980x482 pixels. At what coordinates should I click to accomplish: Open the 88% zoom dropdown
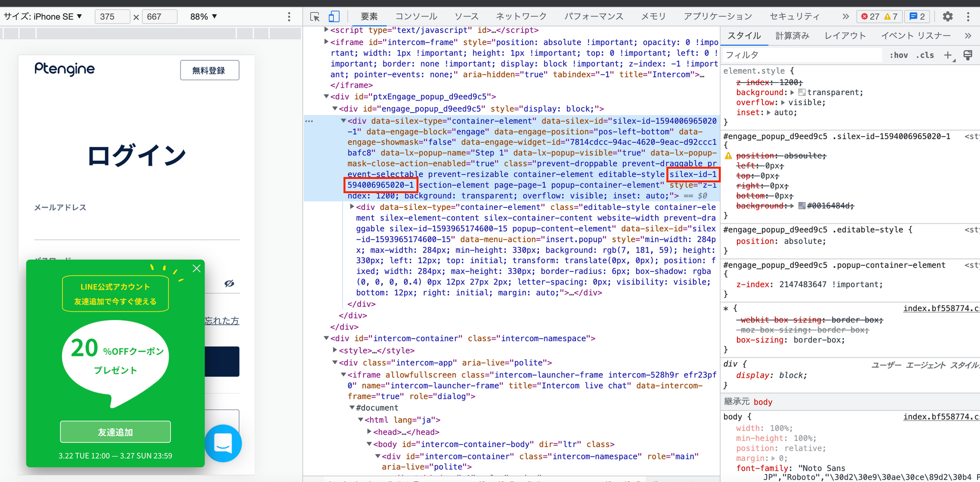click(x=203, y=17)
